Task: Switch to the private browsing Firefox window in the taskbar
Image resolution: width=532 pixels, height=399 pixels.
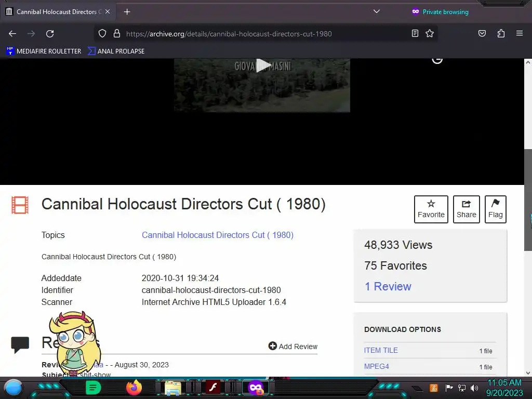Action: (256, 388)
